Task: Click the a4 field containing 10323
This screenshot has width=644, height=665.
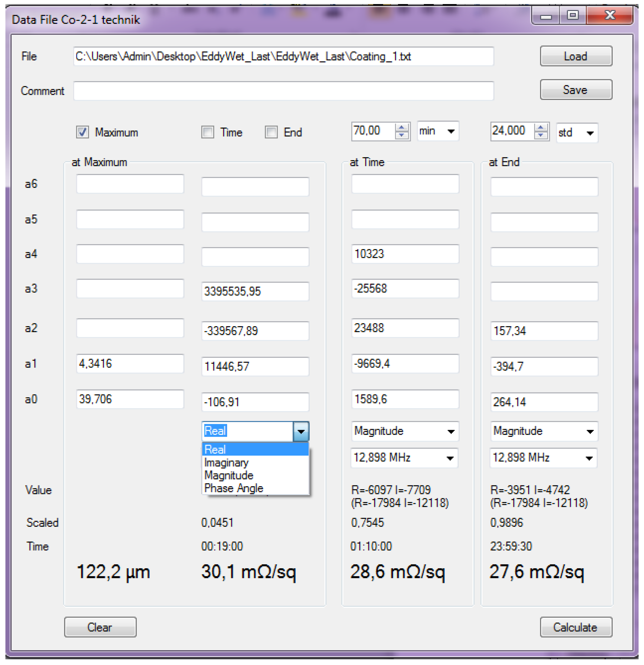Action: [405, 254]
